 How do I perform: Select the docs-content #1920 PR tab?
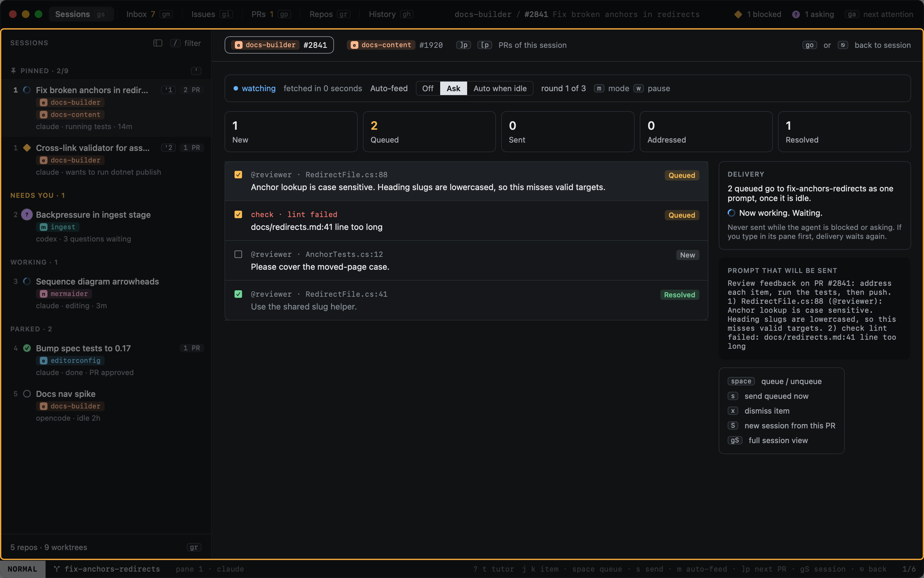pos(395,45)
